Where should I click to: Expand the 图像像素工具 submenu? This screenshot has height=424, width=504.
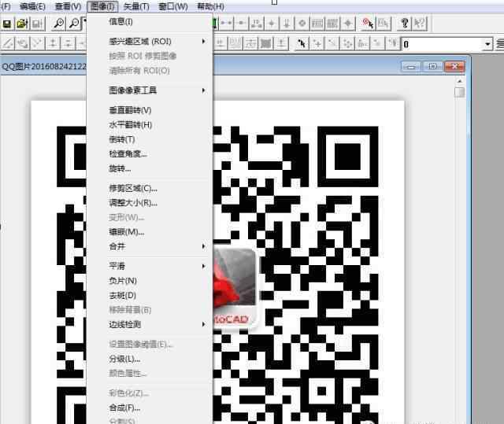pyautogui.click(x=149, y=90)
